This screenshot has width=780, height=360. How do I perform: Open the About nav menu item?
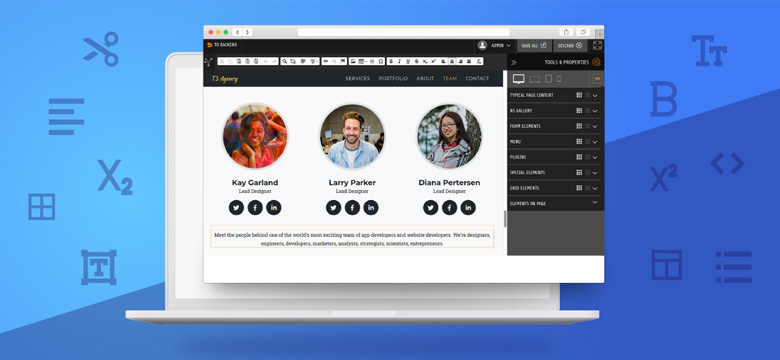(425, 79)
